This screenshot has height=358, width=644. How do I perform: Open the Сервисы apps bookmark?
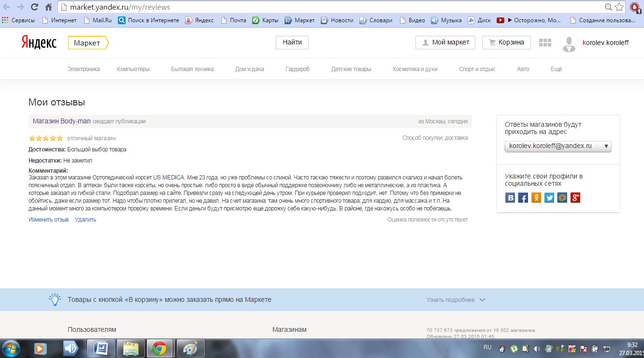point(18,20)
